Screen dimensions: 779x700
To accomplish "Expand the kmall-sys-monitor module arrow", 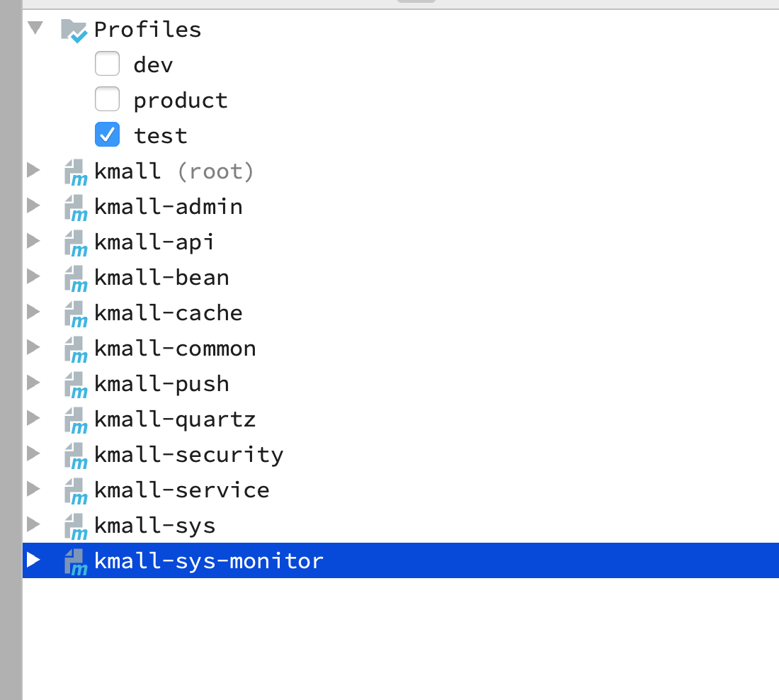I will click(x=33, y=559).
